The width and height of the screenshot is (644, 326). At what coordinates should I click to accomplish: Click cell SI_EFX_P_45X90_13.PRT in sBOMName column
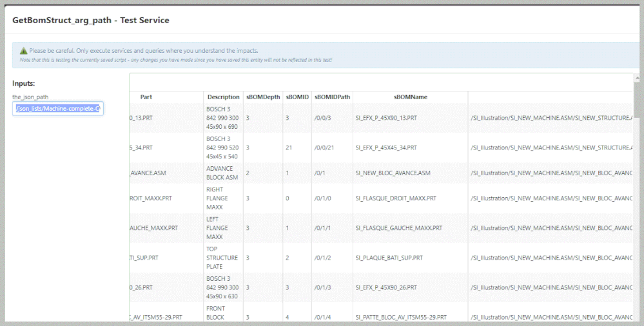click(x=386, y=118)
